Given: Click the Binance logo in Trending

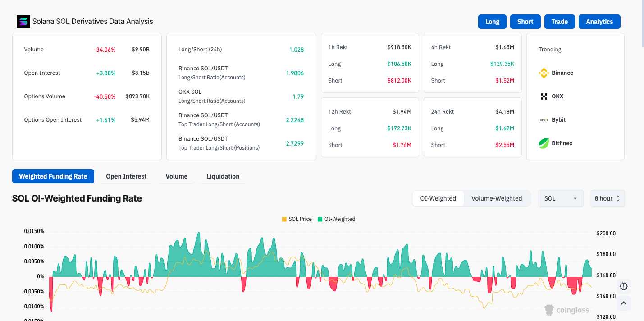Looking at the screenshot, I should point(544,73).
